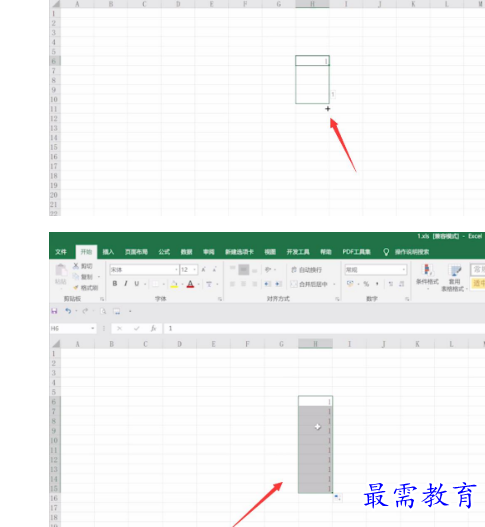Confirm the formula bar entry (checkmark)

click(x=136, y=328)
